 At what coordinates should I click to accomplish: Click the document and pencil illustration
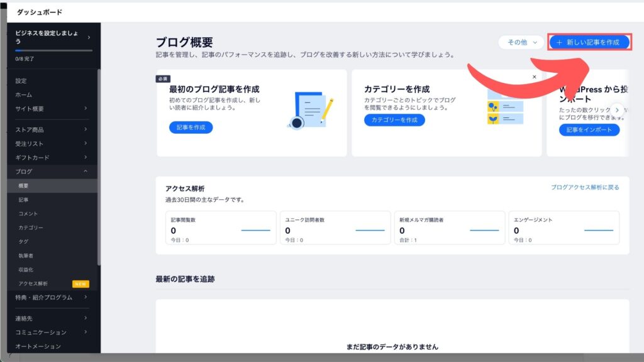(x=310, y=111)
